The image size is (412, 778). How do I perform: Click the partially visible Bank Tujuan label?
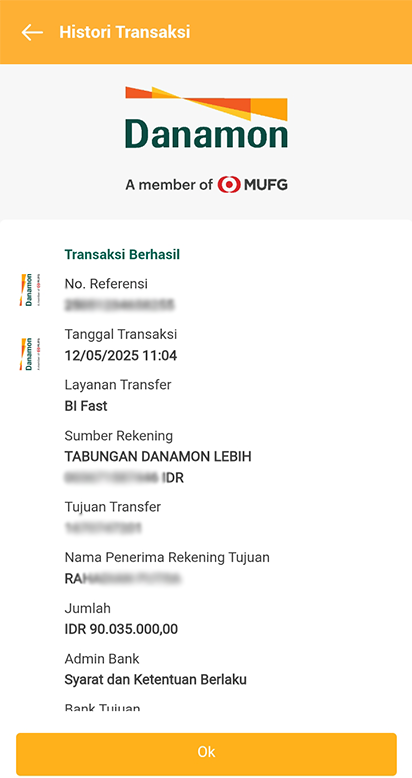102,707
